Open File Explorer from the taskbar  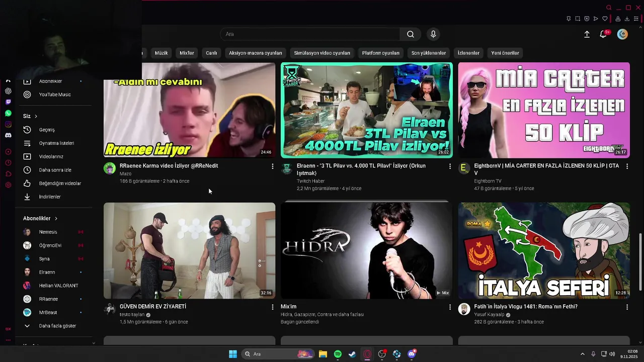[x=323, y=354]
